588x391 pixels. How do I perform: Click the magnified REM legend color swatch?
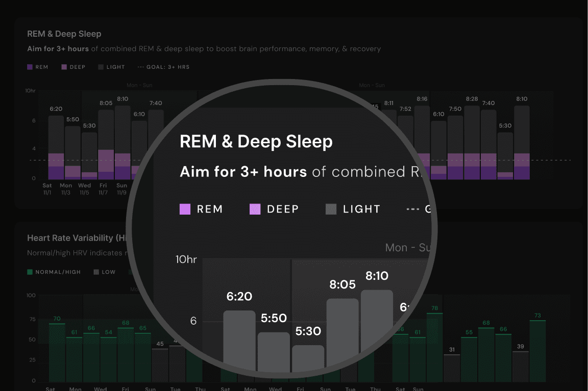click(185, 209)
